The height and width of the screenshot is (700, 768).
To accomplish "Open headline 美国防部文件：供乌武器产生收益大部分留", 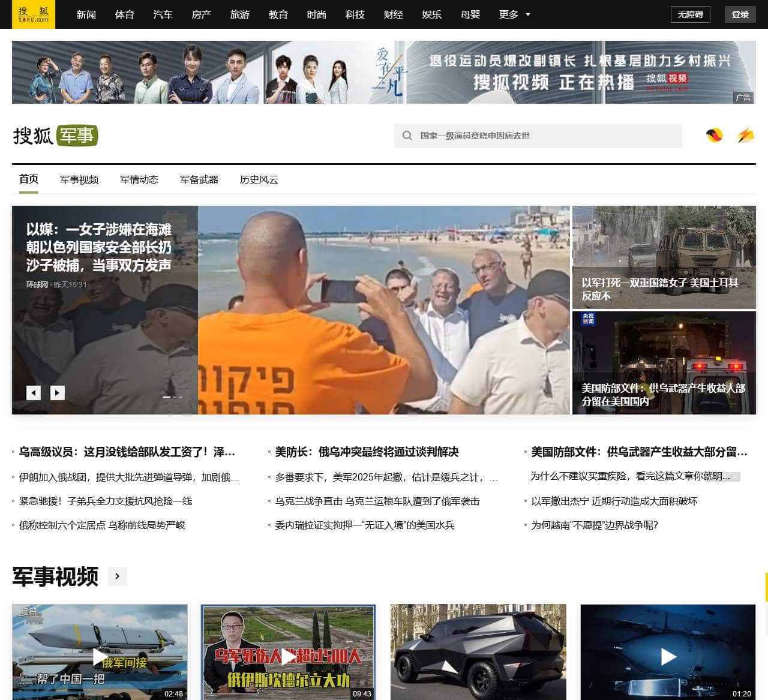I will (x=639, y=452).
